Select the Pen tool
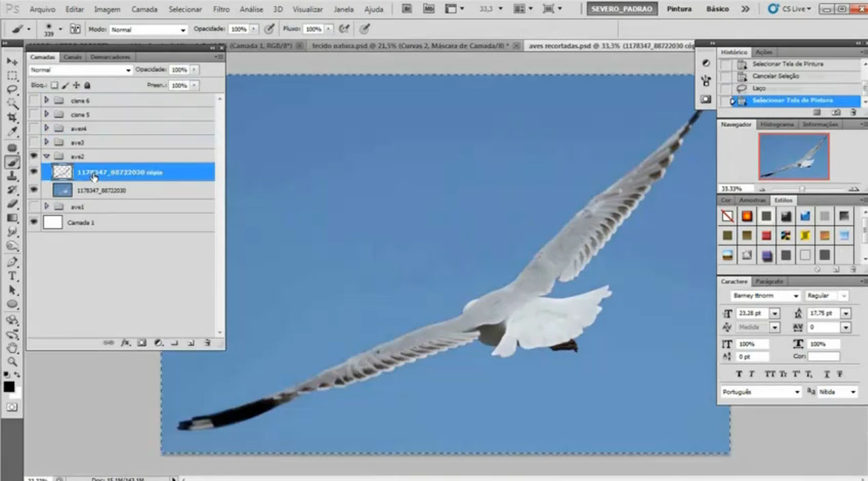 point(12,262)
